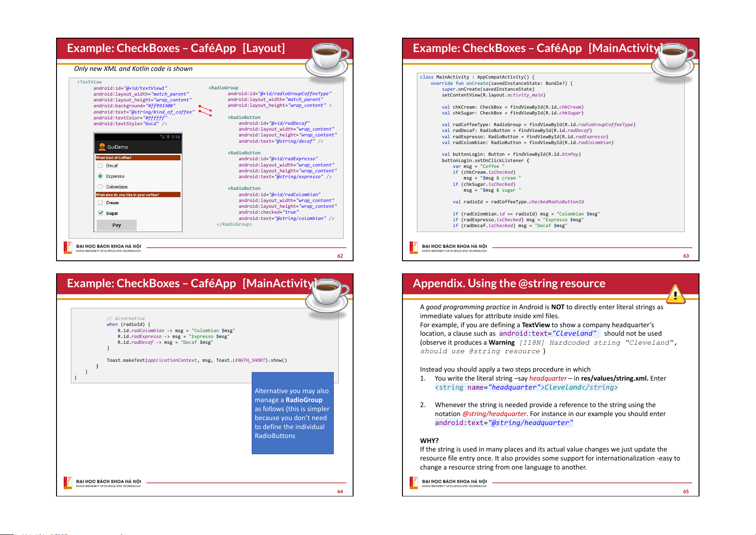Viewport: 756px width, 535px height.
Task: Click the university logo on slide 62 footer
Action: [x=68, y=247]
